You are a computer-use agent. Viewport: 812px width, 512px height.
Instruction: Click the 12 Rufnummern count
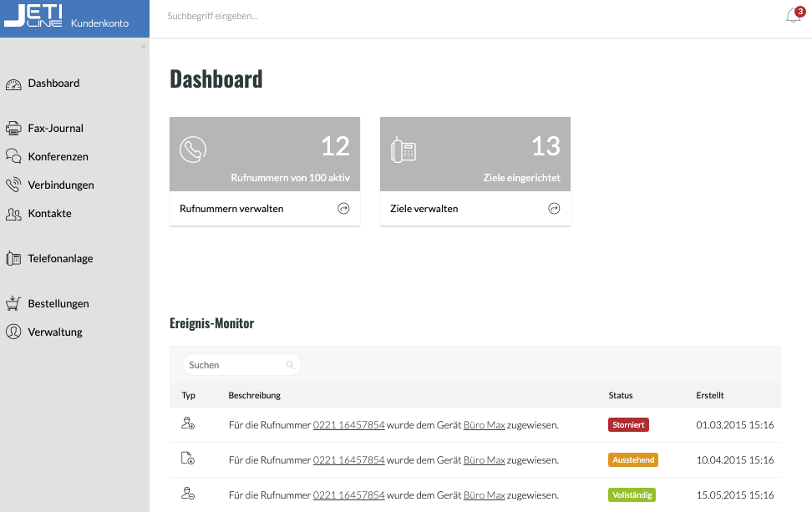coord(335,146)
